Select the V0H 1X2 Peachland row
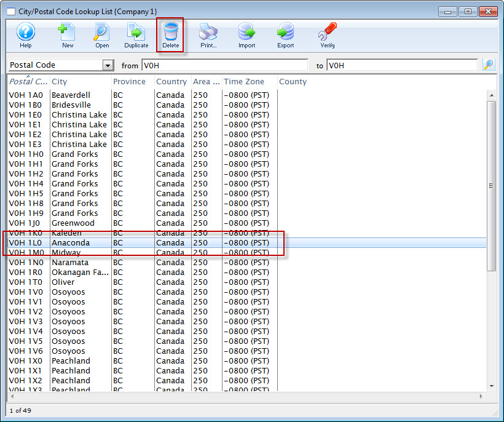This screenshot has height=422, width=504. click(x=247, y=381)
